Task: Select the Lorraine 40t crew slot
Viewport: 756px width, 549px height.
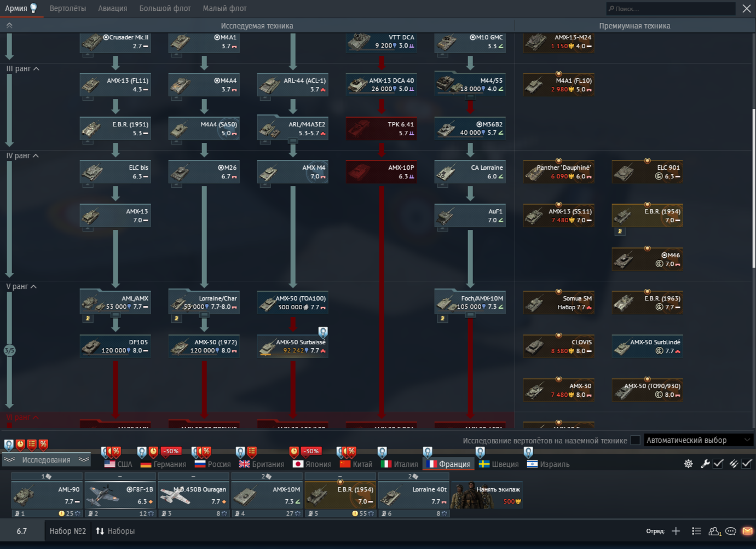Action: pos(414,495)
